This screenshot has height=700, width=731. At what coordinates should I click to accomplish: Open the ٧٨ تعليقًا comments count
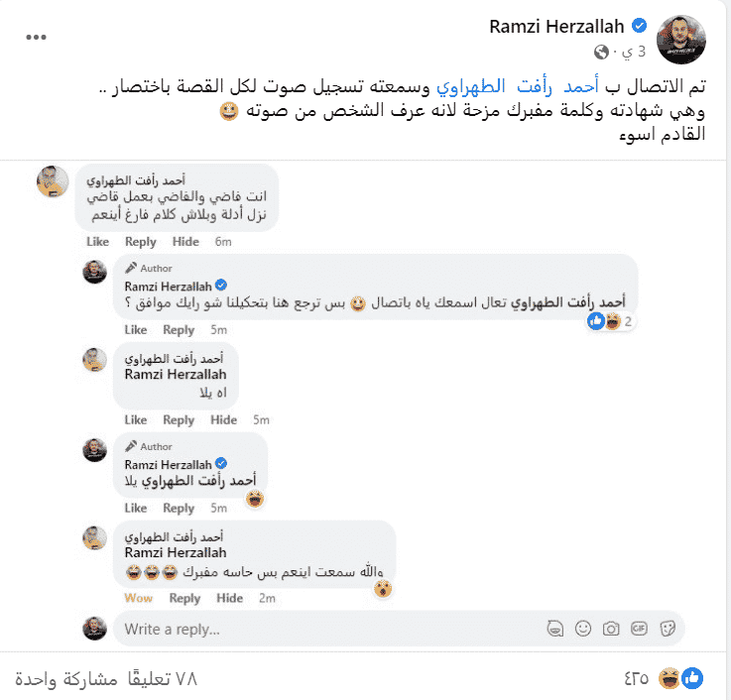click(x=163, y=678)
